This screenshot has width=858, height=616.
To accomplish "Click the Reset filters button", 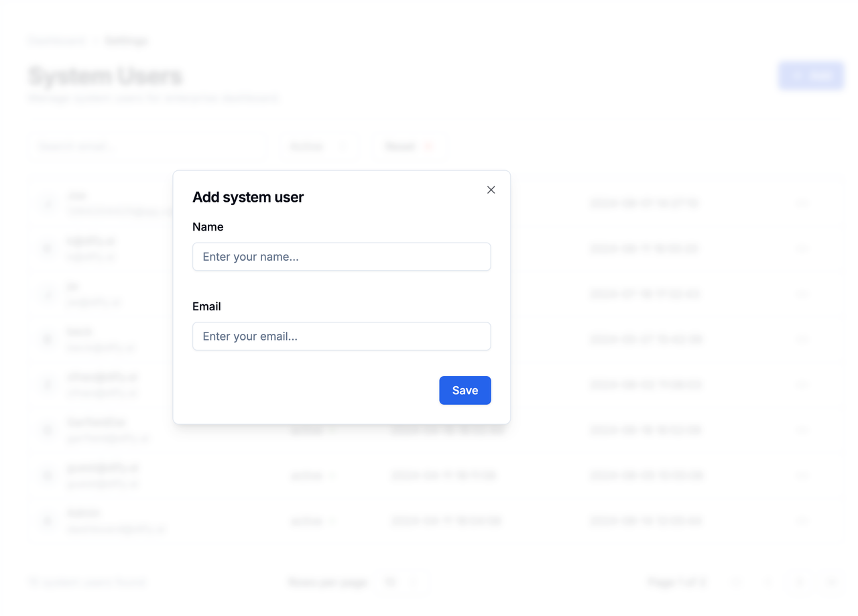I will coord(409,146).
